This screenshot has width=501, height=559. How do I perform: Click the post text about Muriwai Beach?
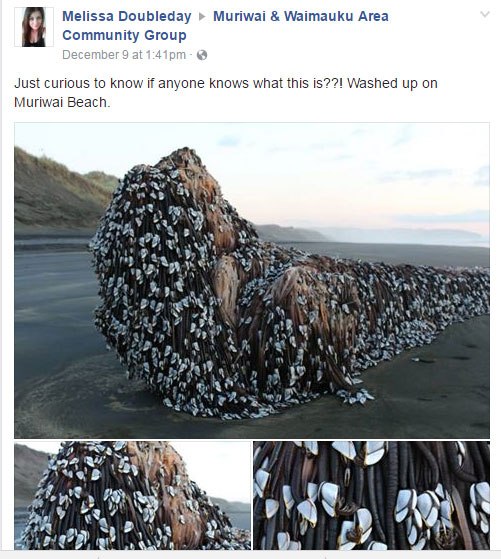[226, 93]
